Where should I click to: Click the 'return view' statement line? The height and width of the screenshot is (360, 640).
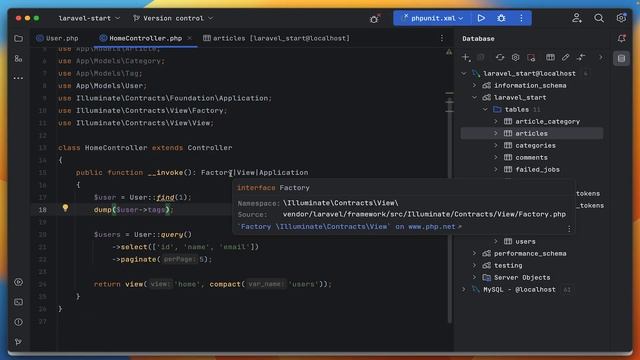point(213,284)
